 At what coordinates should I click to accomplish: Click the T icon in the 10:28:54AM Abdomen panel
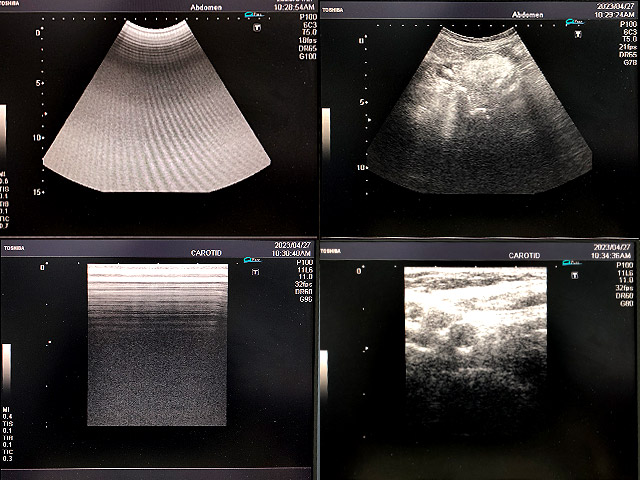(x=257, y=28)
